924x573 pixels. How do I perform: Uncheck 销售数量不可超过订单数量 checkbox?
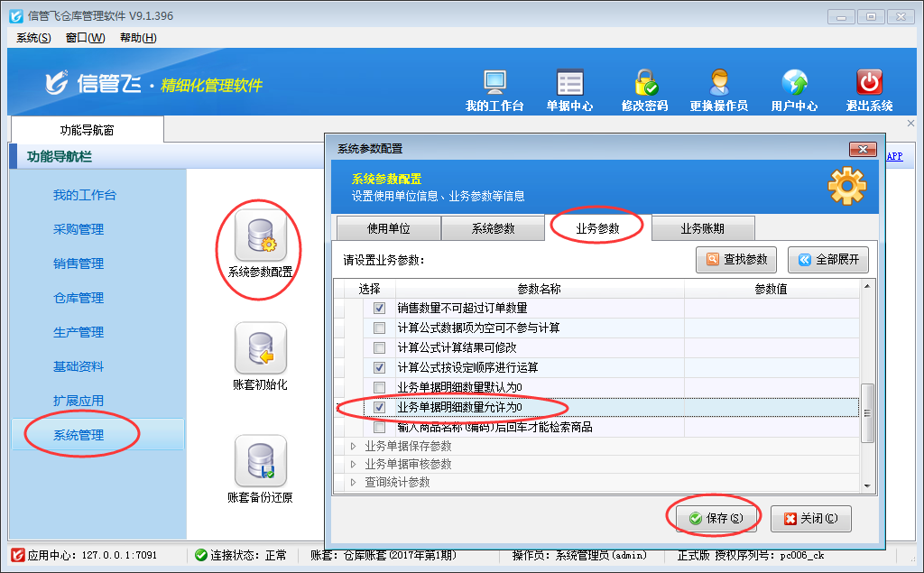(x=380, y=309)
